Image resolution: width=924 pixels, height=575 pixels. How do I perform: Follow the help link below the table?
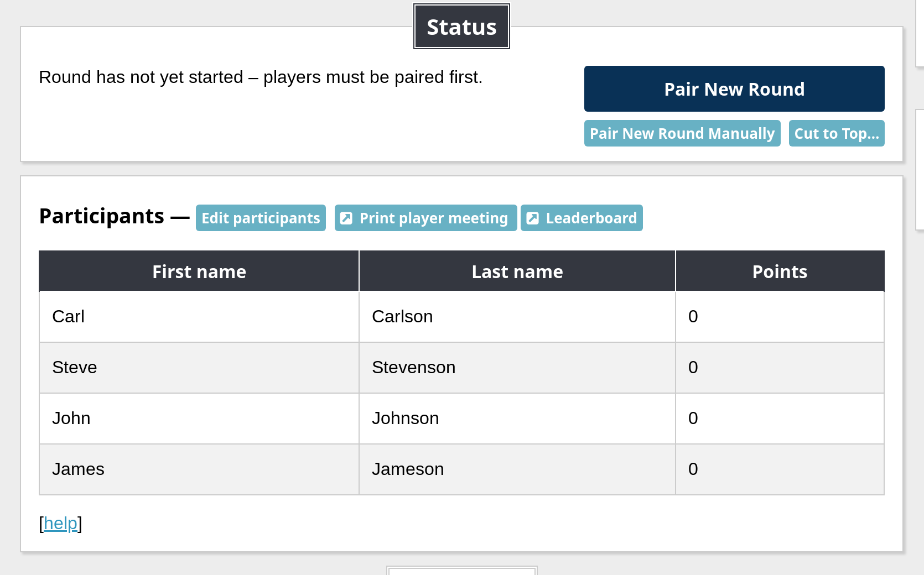pyautogui.click(x=60, y=523)
